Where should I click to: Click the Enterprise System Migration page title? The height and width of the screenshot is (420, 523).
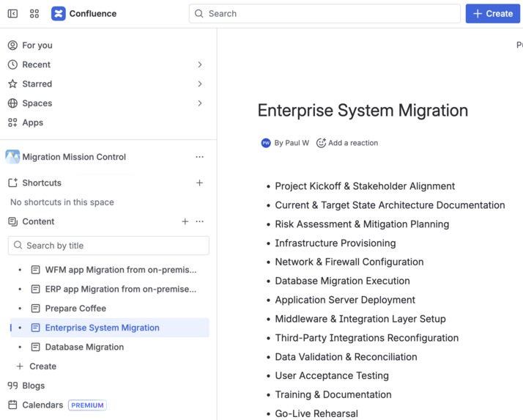(x=363, y=111)
